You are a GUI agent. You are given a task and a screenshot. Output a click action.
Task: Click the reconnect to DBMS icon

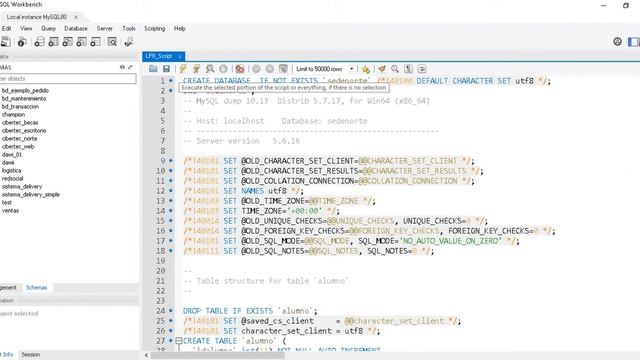click(129, 42)
